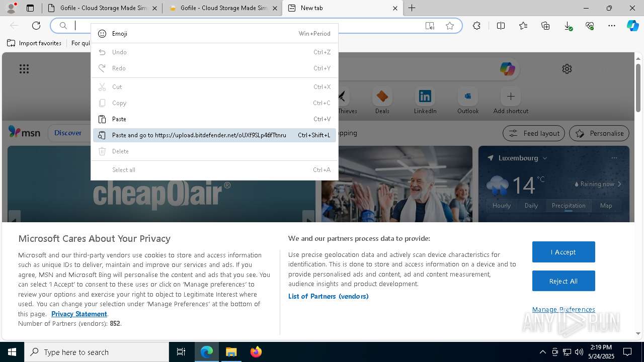The image size is (644, 362).
Task: Open Manage Preferences link
Action: [x=563, y=309]
